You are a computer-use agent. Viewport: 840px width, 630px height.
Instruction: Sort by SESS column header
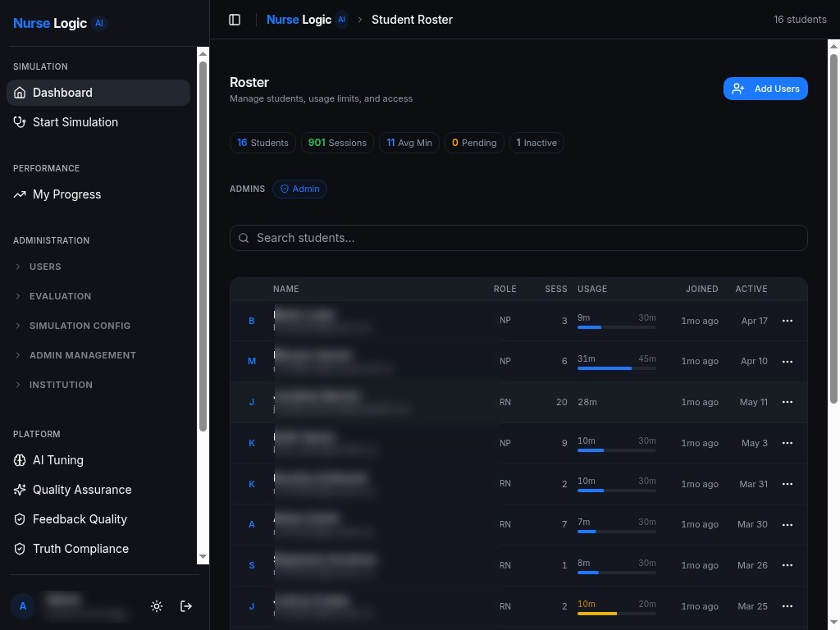point(555,290)
